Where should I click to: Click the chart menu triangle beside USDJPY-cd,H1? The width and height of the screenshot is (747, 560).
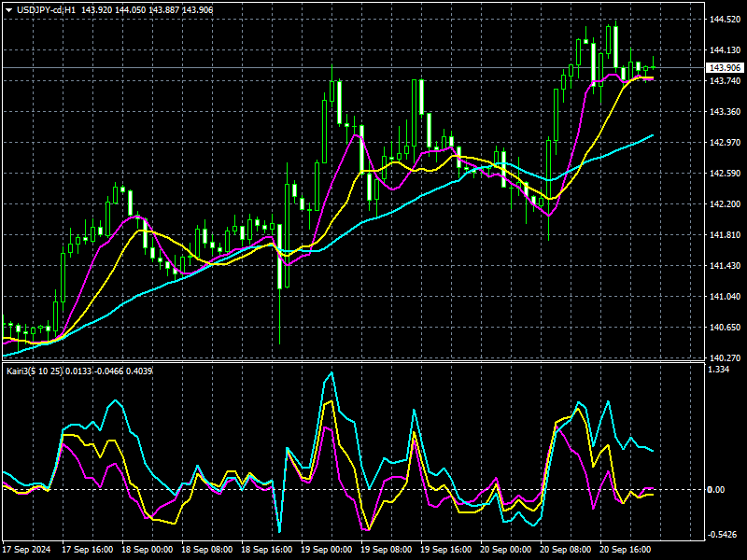point(9,10)
